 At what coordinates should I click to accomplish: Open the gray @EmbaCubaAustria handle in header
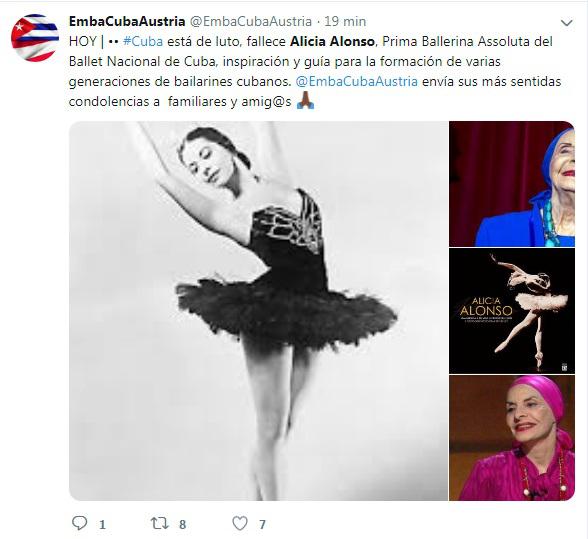tap(250, 21)
